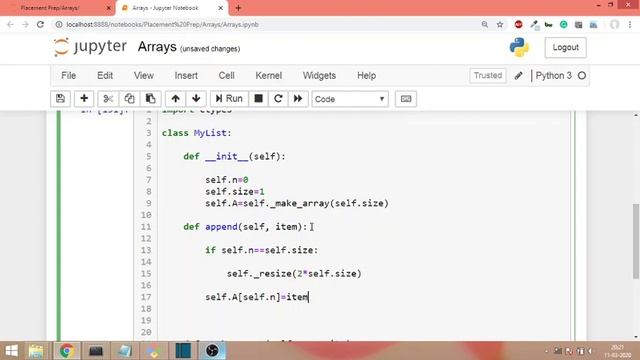Viewport: 640px width, 360px height.
Task: Open OBS Studio from the taskbar
Action: (212, 351)
